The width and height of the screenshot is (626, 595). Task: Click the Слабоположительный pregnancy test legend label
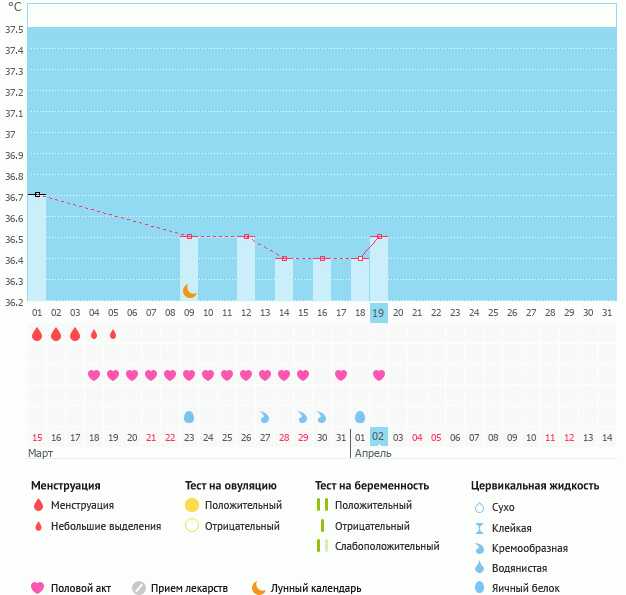387,546
